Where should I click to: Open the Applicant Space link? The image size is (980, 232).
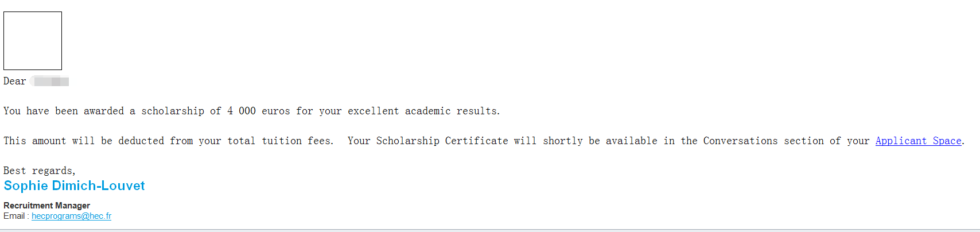[x=918, y=141]
